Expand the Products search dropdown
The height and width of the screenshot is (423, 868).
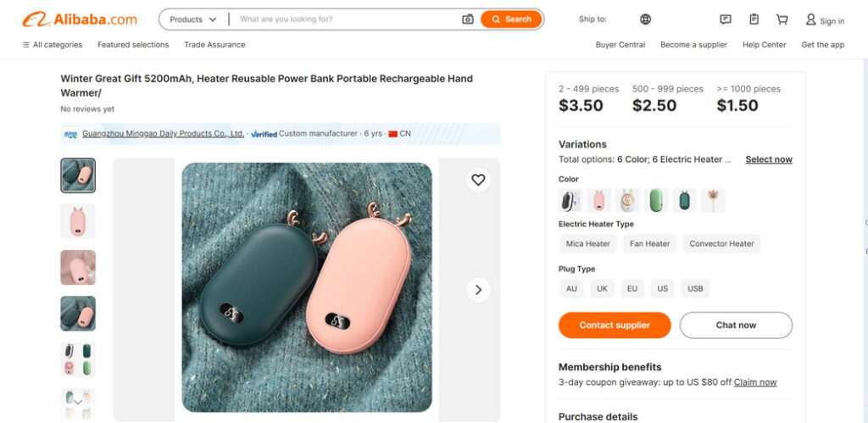(192, 19)
